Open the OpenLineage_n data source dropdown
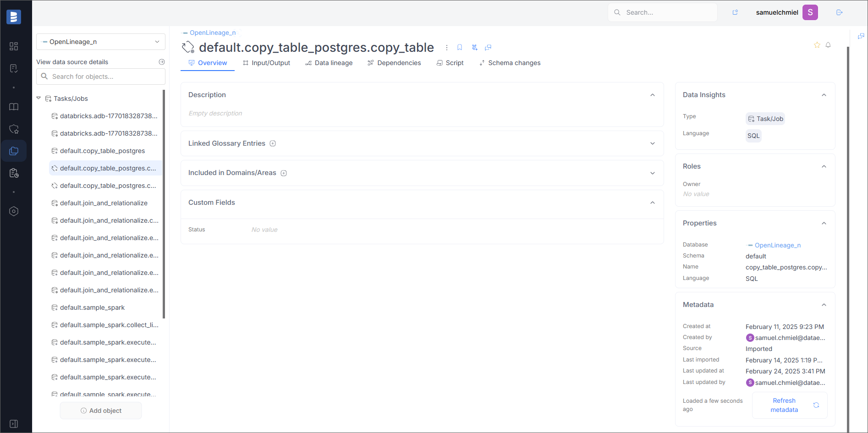The height and width of the screenshot is (433, 868). [x=101, y=42]
